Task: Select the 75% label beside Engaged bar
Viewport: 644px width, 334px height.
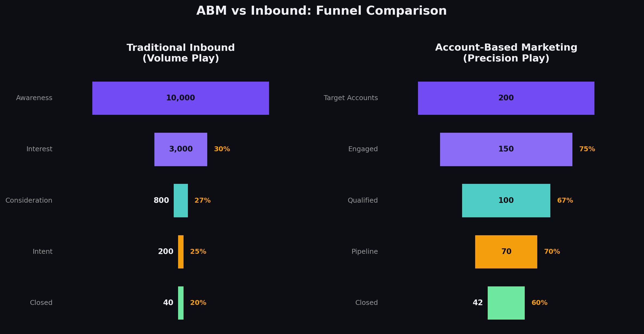Action: coord(587,149)
